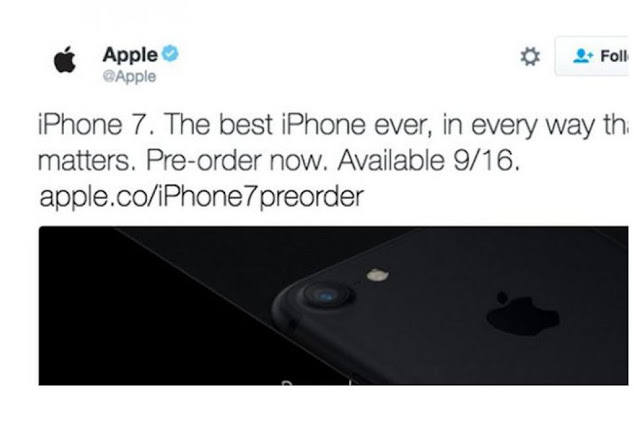Click the blue verified checkmark badge
This screenshot has width=640, height=422.
coord(170,53)
